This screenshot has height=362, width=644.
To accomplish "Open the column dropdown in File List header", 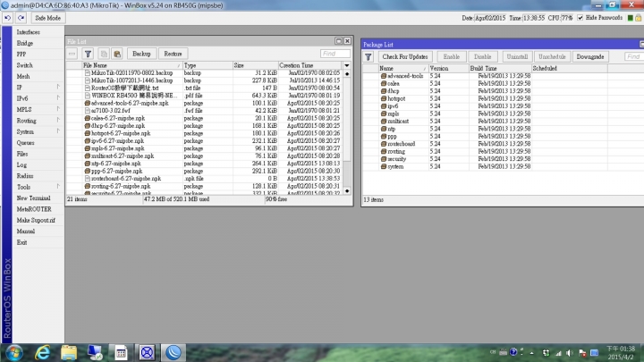I will [347, 65].
